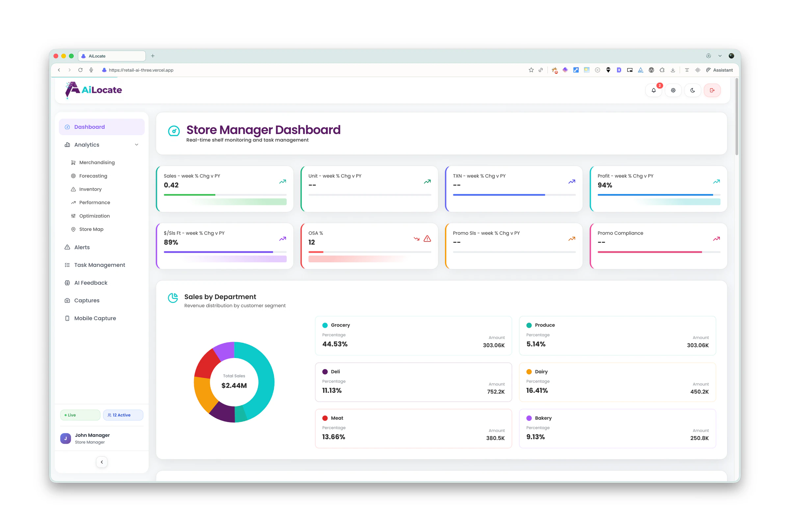The width and height of the screenshot is (790, 532).
Task: Click the 12 Active users badge
Action: pos(123,415)
